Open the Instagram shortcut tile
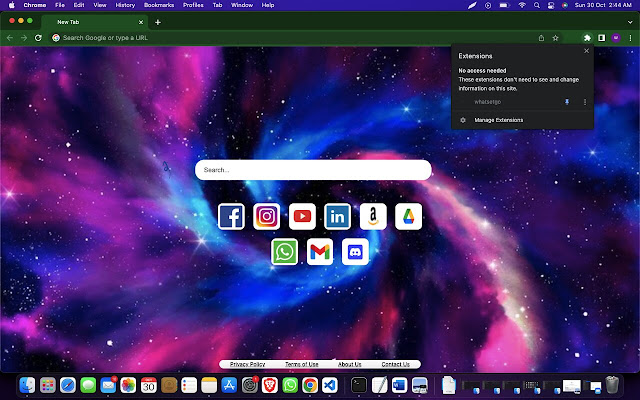Screen dimensions: 640x400 point(267,216)
